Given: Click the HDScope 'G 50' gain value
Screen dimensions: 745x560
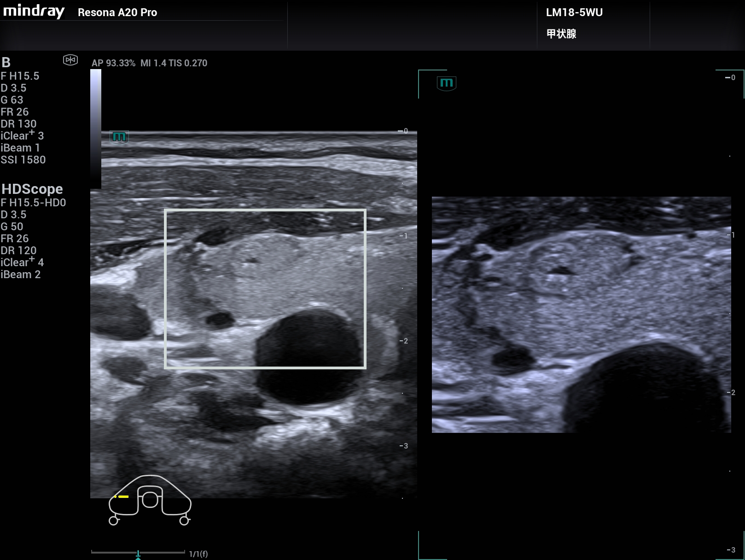Looking at the screenshot, I should [x=12, y=227].
